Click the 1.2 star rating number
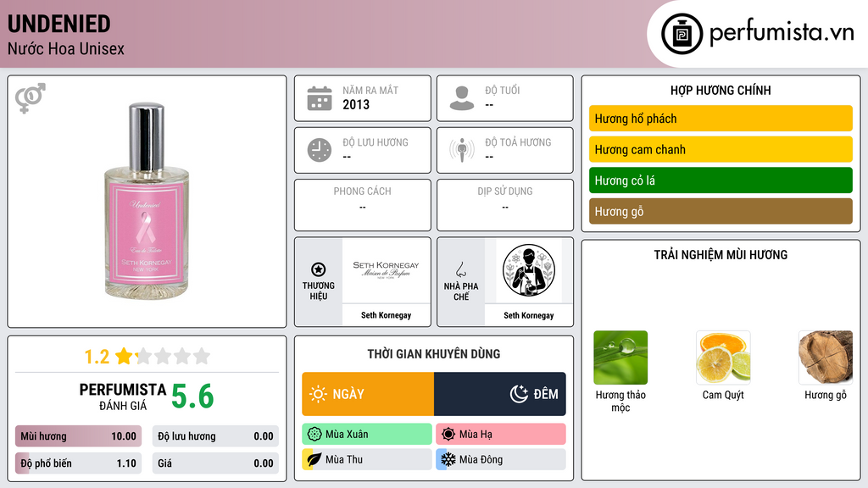 coord(97,357)
